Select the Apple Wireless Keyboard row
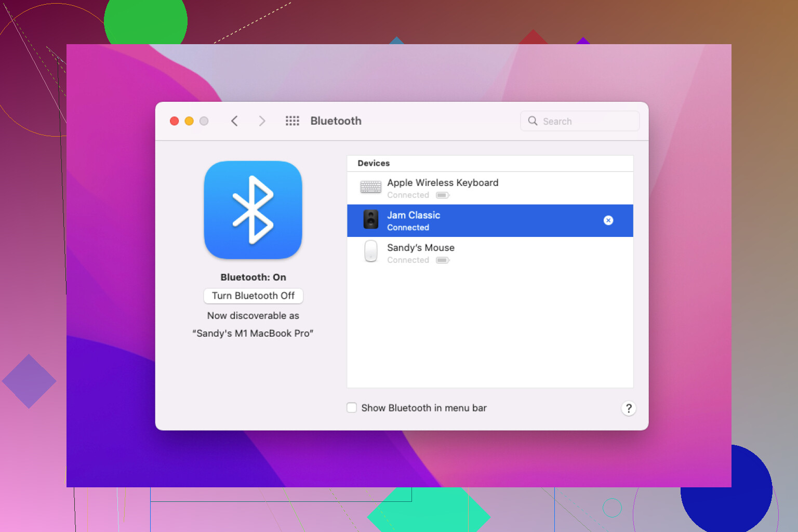Image resolution: width=798 pixels, height=532 pixels. (x=490, y=188)
